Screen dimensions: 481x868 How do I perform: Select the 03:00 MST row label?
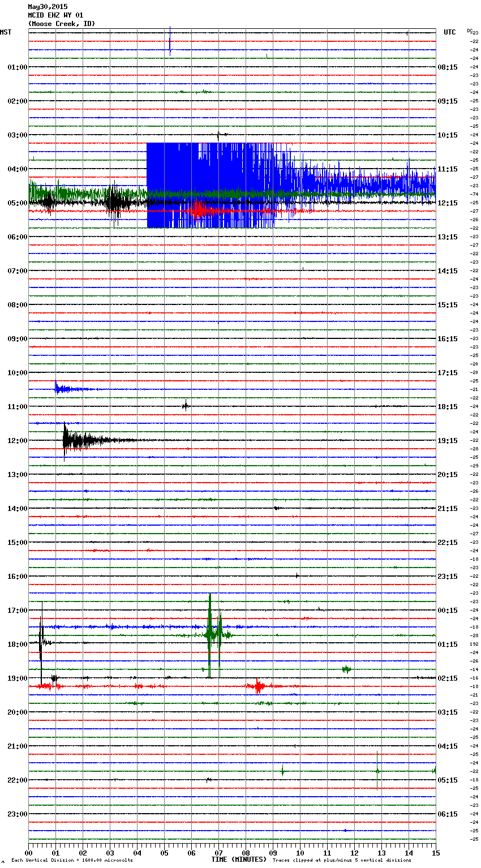coord(18,135)
